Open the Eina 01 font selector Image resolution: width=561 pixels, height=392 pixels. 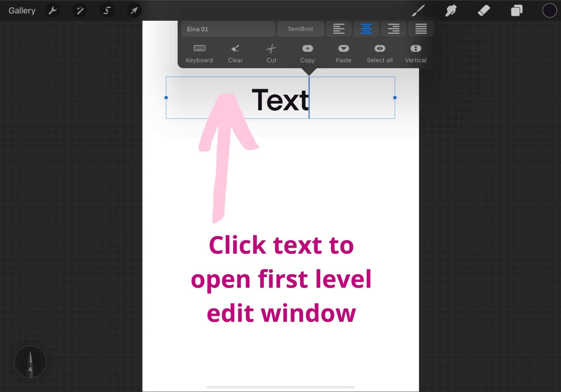tap(228, 29)
